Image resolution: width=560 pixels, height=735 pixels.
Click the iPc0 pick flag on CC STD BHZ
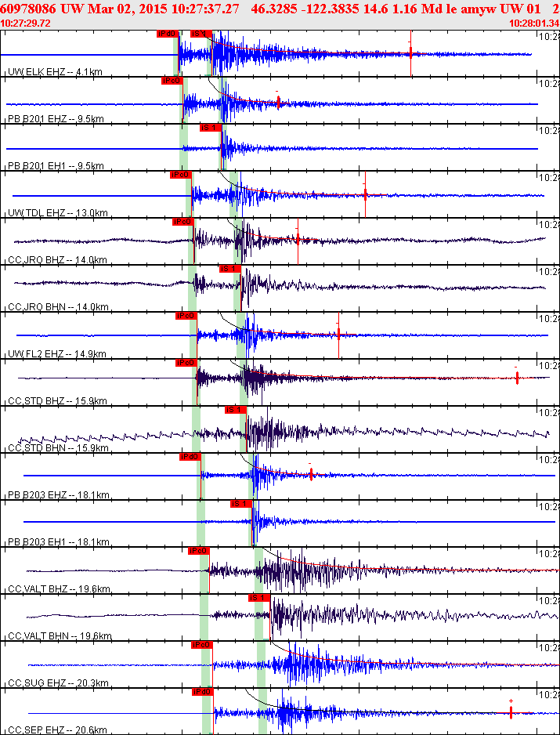click(186, 363)
